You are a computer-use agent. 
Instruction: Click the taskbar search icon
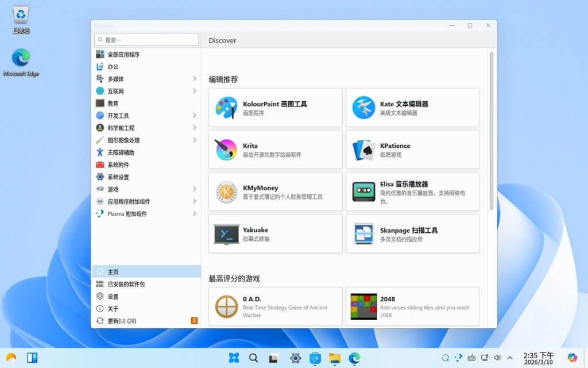click(x=253, y=358)
